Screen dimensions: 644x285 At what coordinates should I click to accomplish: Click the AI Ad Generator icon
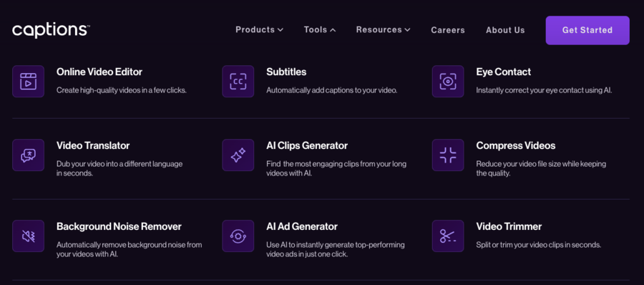point(238,236)
